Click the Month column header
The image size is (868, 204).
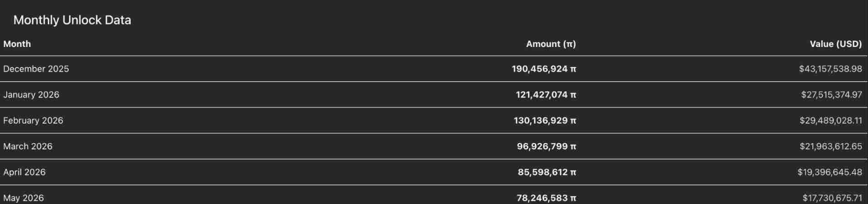click(17, 44)
